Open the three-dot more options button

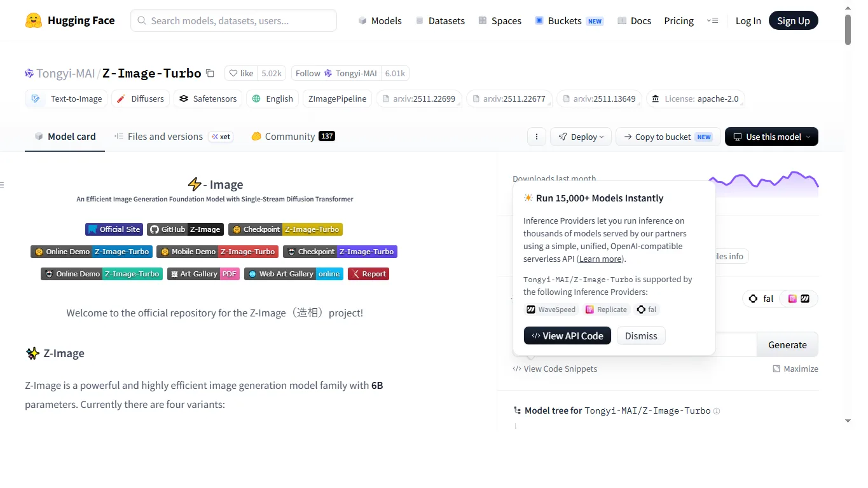click(537, 137)
